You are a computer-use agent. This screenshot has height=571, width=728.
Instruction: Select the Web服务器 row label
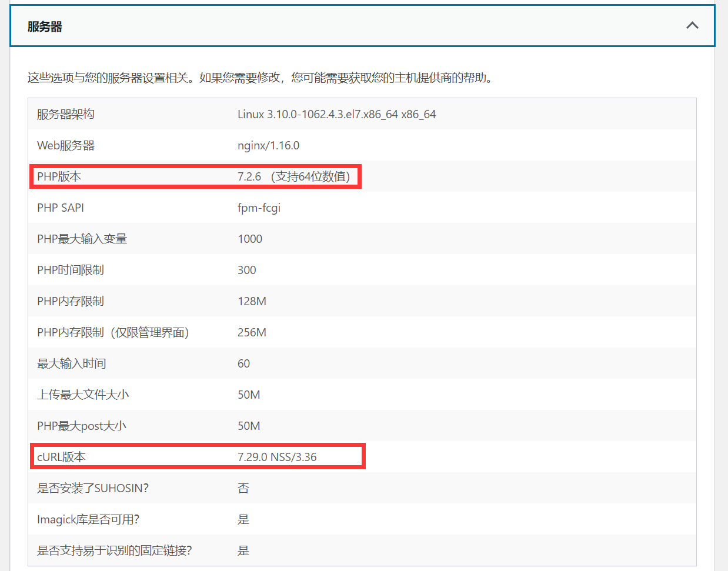click(x=66, y=145)
